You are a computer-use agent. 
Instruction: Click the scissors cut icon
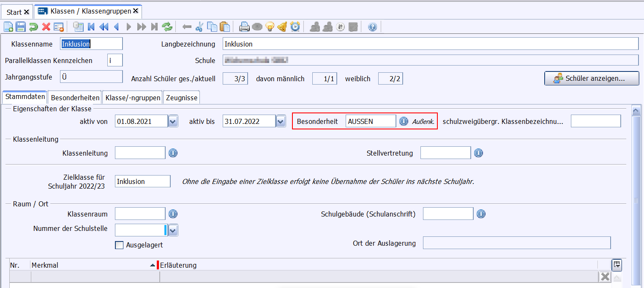[x=199, y=27]
